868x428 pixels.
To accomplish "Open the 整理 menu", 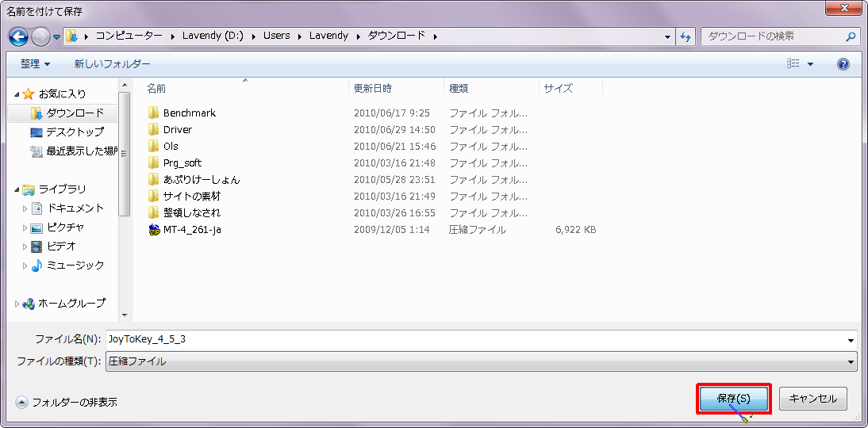I will coord(36,64).
